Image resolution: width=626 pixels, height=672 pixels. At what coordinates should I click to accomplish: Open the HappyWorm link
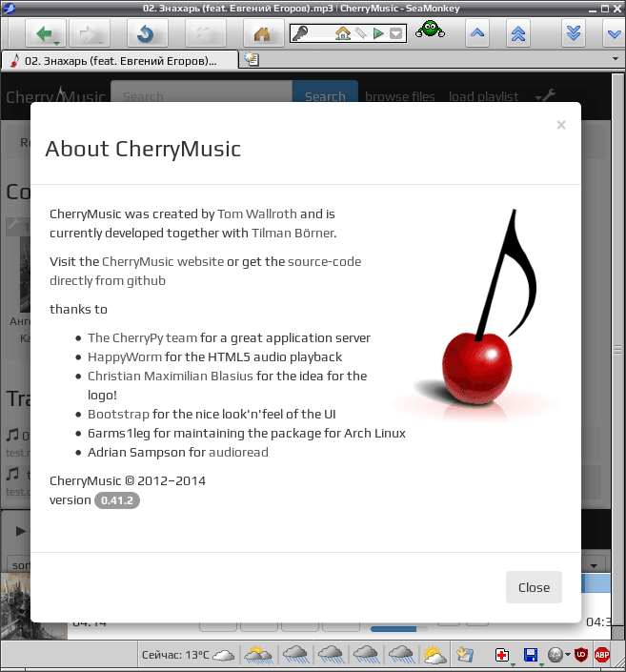point(125,356)
